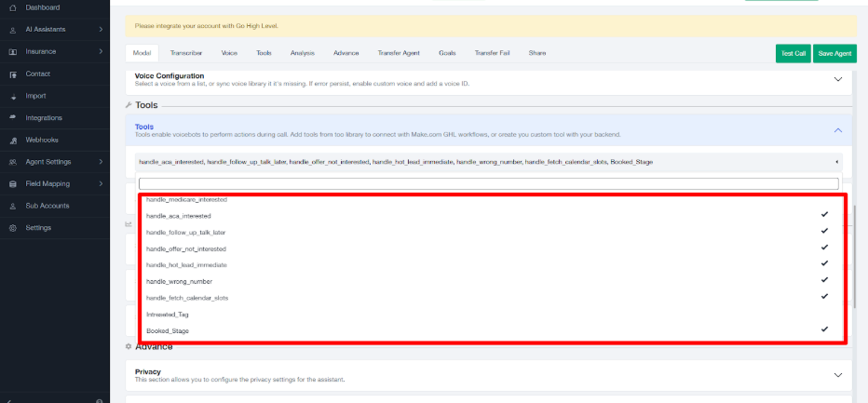This screenshot has height=403, width=868.
Task: Expand the Voice Configuration section
Action: (x=837, y=80)
